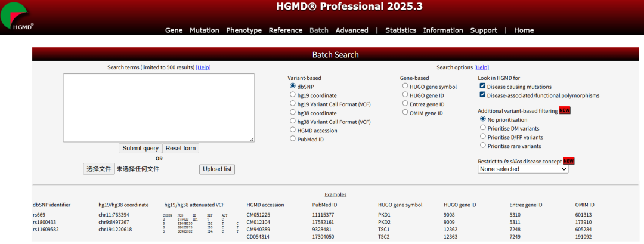The height and width of the screenshot is (244, 644).
Task: Click example gene symbol TSC2
Action: coord(383,237)
